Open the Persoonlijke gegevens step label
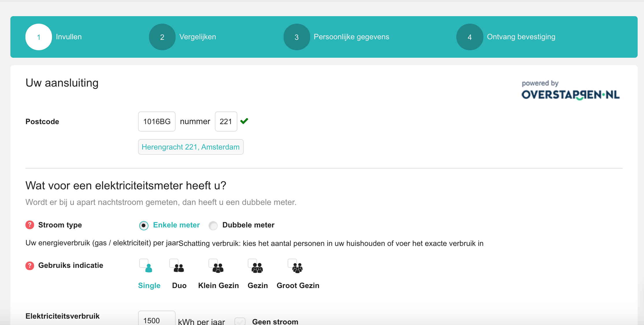The height and width of the screenshot is (325, 644). [351, 37]
